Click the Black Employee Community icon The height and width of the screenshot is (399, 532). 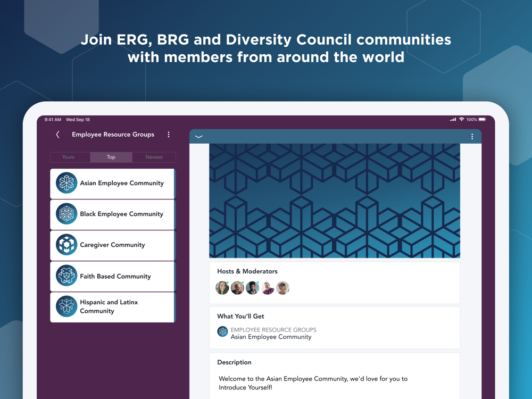tap(66, 214)
